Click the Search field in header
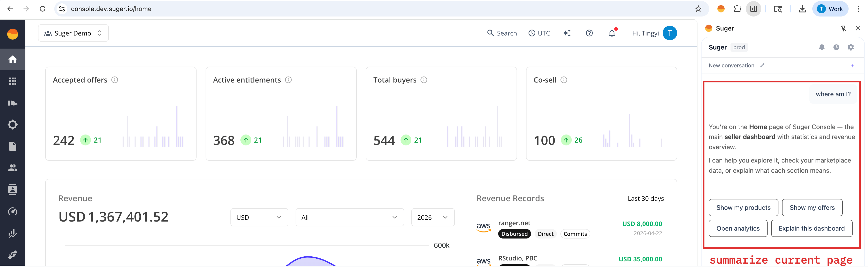This screenshot has height=267, width=868. click(x=502, y=33)
